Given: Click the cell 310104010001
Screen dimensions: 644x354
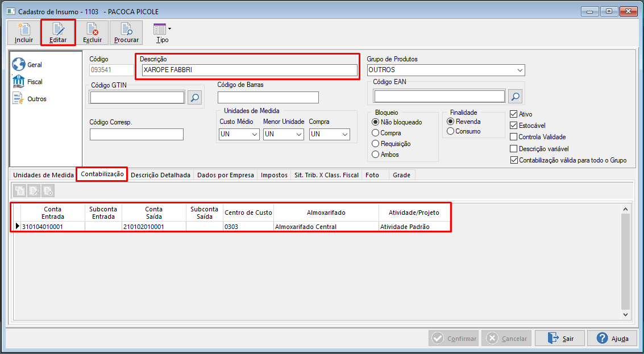Looking at the screenshot, I should [x=53, y=226].
